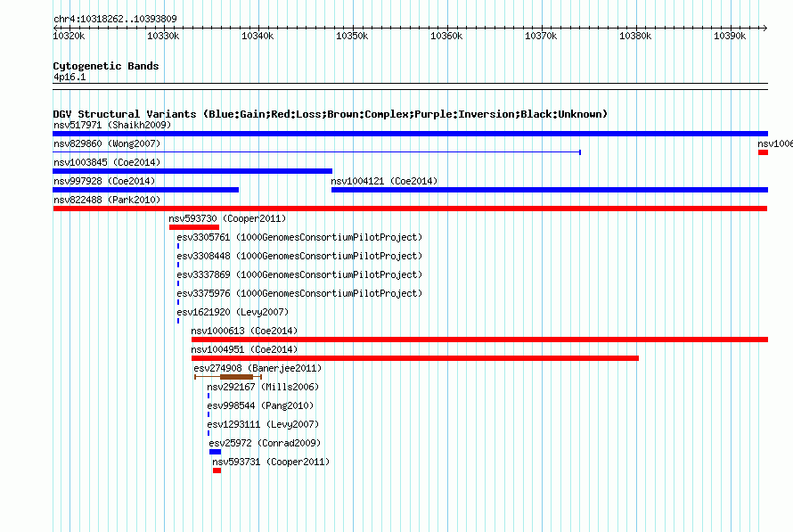The width and height of the screenshot is (793, 532).
Task: Select the blue nsv1004121 gain bar
Action: [550, 190]
